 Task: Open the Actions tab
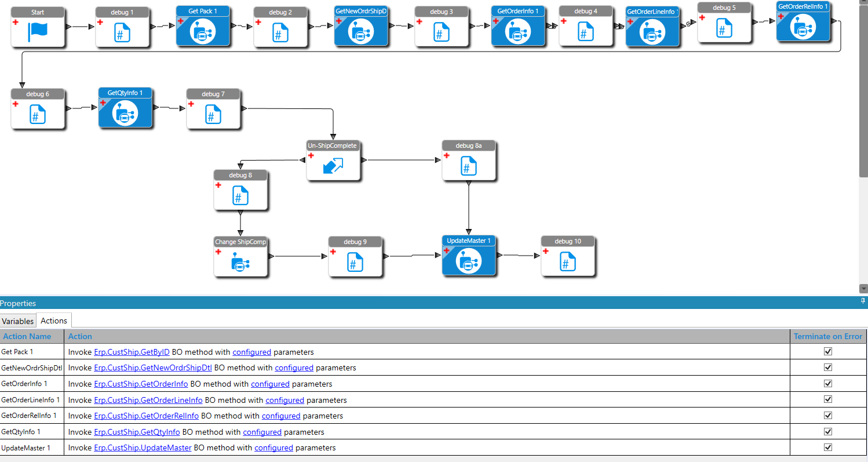pos(53,320)
